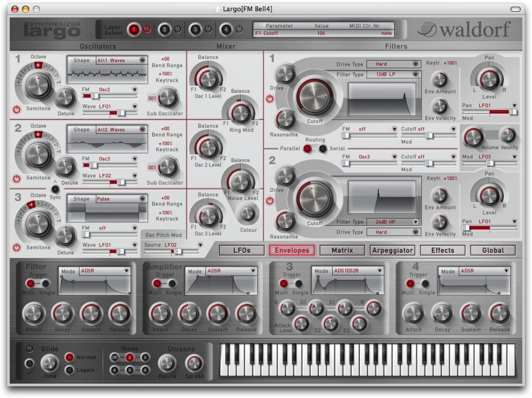532x398 pixels.
Task: Select Layer 3 button
Action: pyautogui.click(x=195, y=30)
